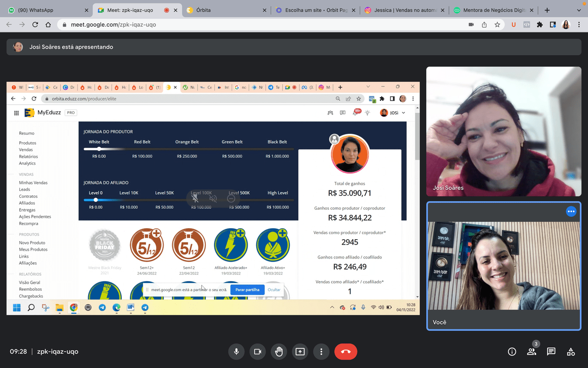Image resolution: width=588 pixels, height=368 pixels.
Task: Open the MyEduzz apps grid icon
Action: 17,113
